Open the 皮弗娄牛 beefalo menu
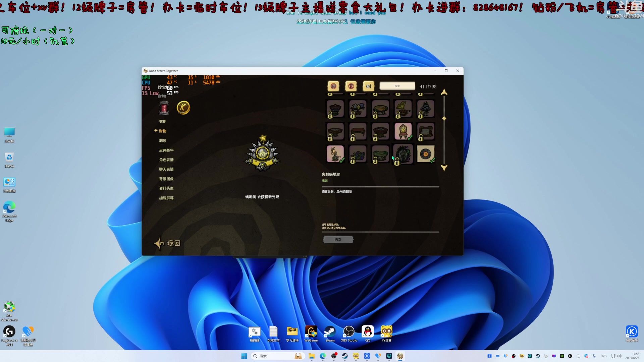 166,150
